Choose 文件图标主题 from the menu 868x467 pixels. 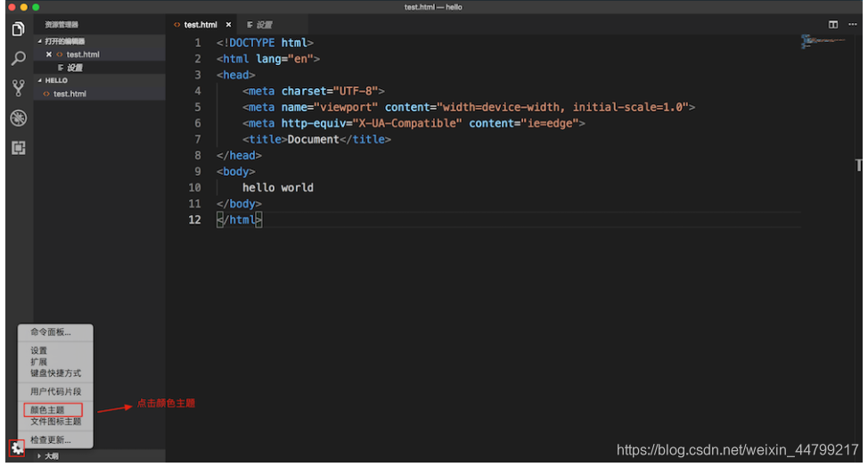pos(55,422)
